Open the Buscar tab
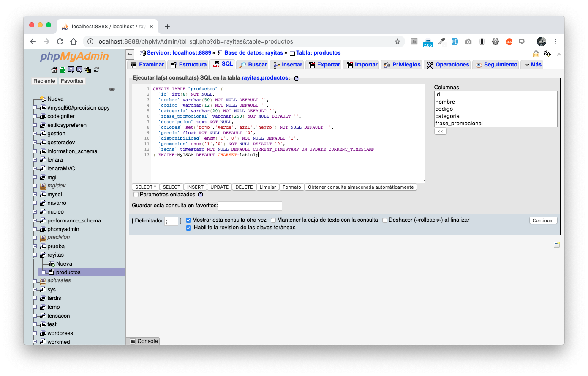This screenshot has height=376, width=588. tap(253, 65)
